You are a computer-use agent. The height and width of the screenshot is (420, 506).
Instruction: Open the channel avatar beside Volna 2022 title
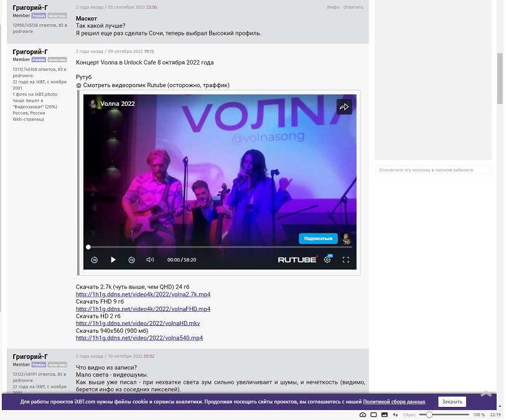click(93, 103)
